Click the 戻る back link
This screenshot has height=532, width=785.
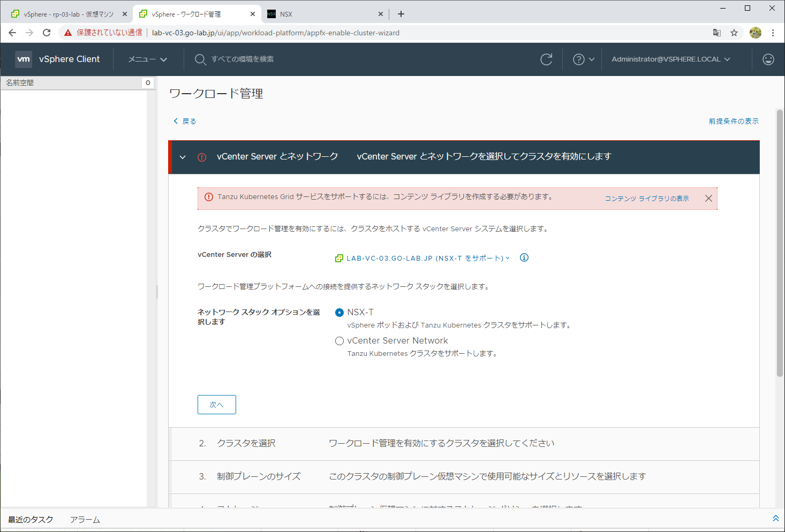click(185, 121)
